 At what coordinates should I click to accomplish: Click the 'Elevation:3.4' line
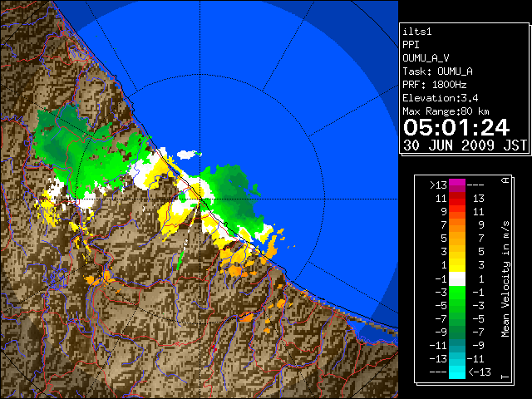441,98
